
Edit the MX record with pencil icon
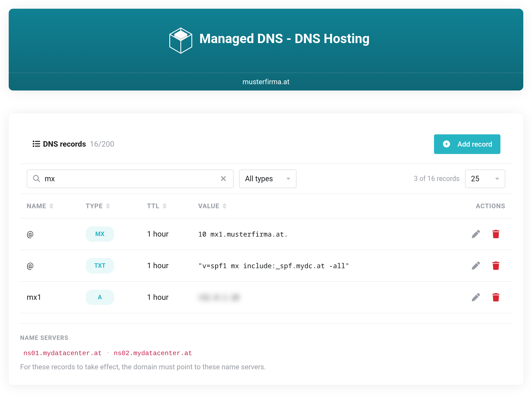pyautogui.click(x=476, y=234)
